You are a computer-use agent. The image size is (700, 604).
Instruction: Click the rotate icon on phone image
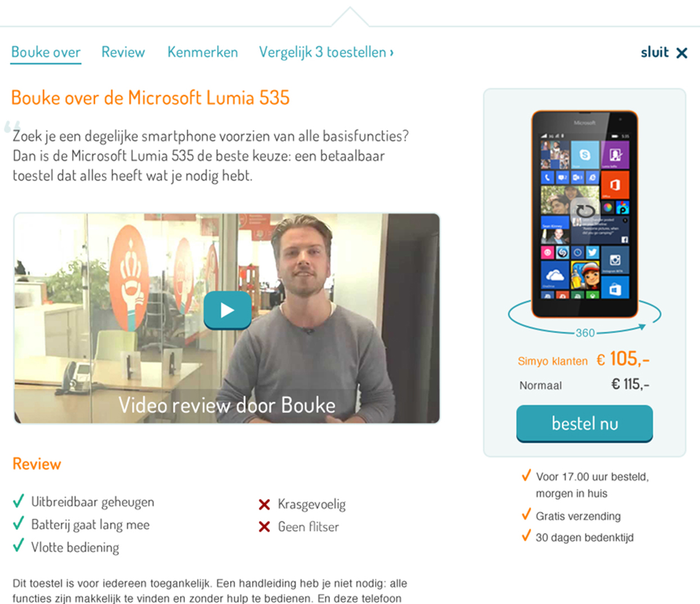click(585, 210)
